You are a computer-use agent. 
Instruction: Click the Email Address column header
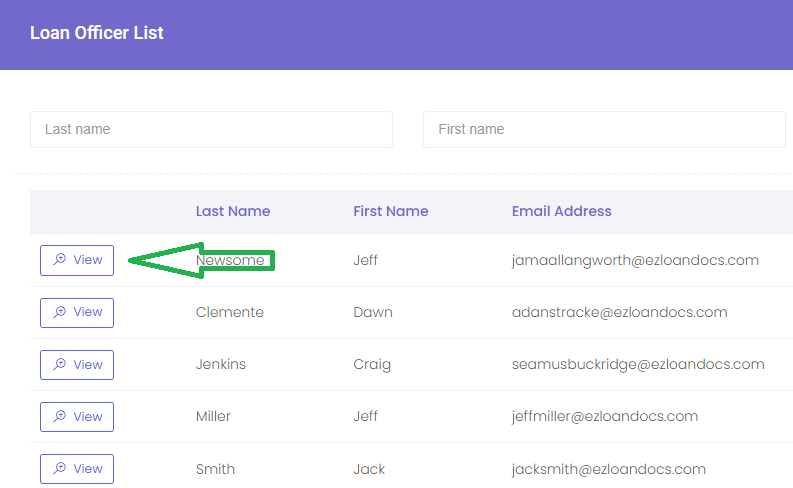pyautogui.click(x=561, y=211)
